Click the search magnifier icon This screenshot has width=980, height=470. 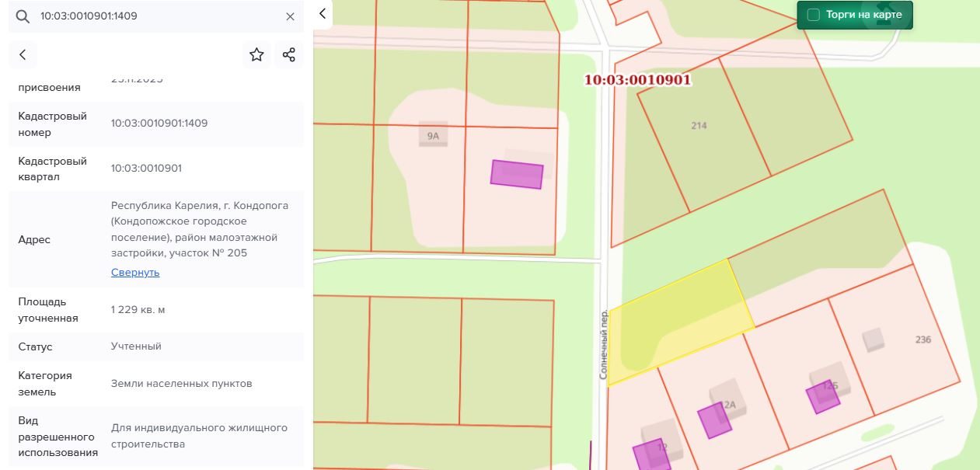click(23, 16)
